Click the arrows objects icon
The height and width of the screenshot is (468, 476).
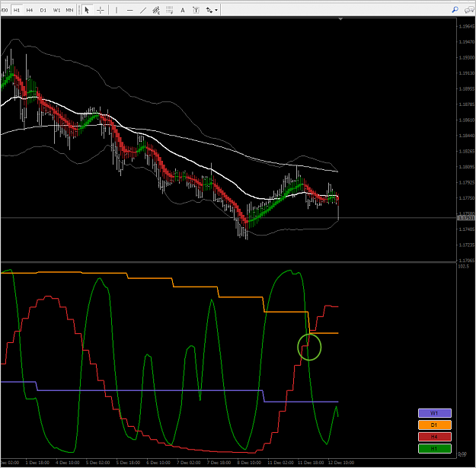(x=209, y=10)
